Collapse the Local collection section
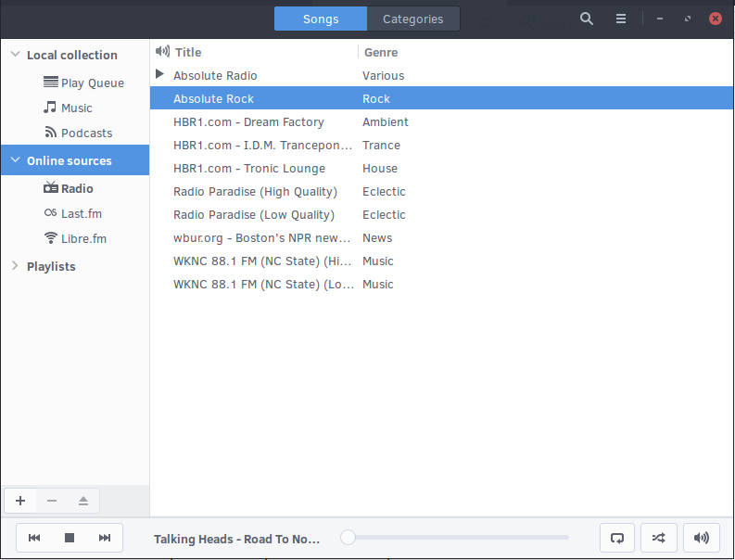This screenshot has width=735, height=560. 15,54
